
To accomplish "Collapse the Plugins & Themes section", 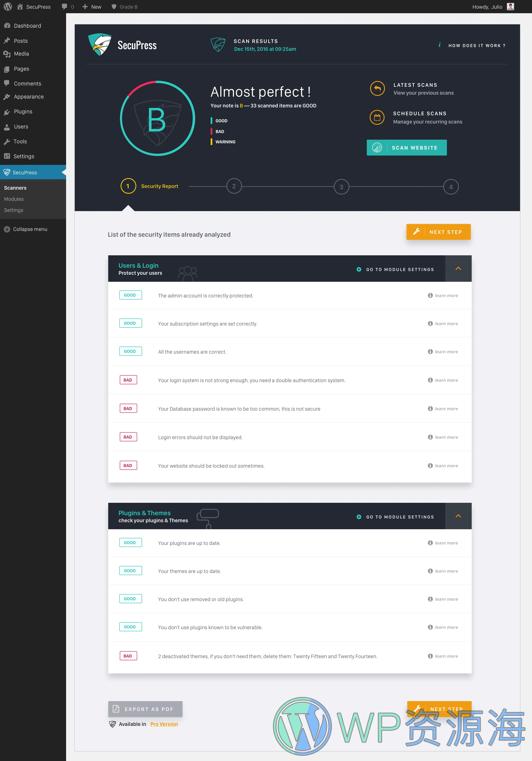I will click(x=458, y=516).
